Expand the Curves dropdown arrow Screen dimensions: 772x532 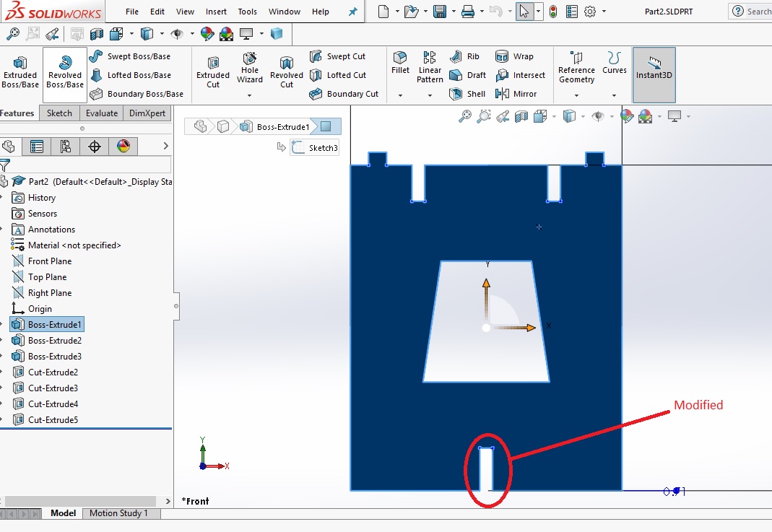[x=614, y=95]
